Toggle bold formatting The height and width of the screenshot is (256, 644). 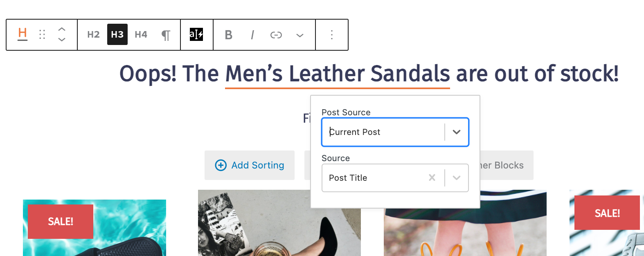point(229,35)
